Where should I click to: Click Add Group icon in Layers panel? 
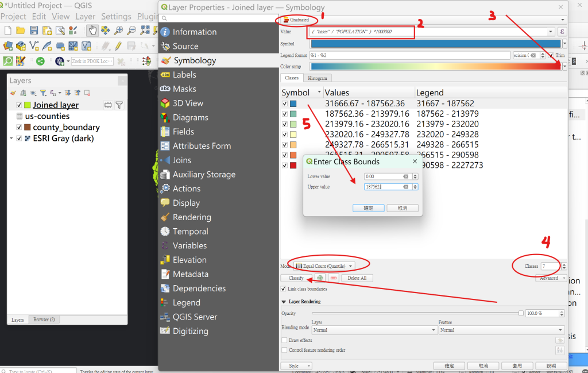tap(23, 93)
